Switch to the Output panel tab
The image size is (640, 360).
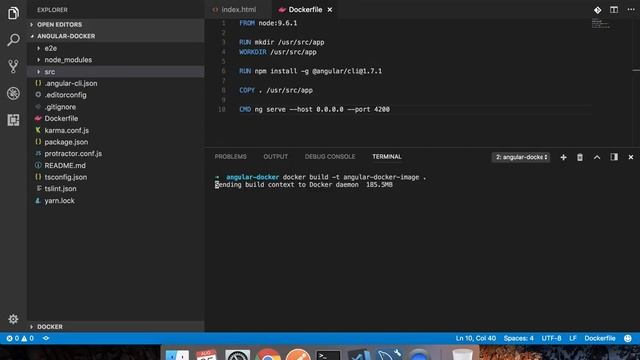click(276, 157)
